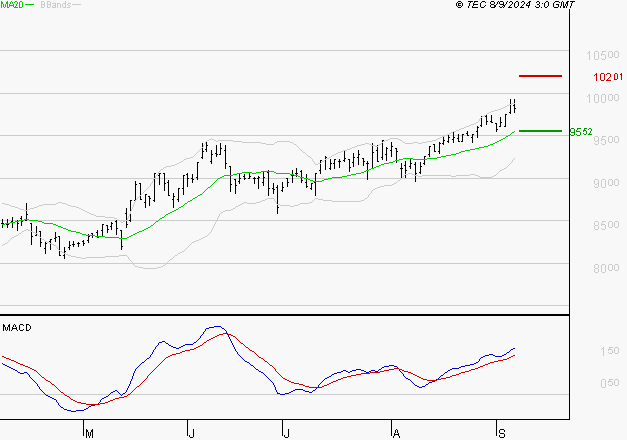Click the green 9552 support value
The image size is (627, 440).
(x=581, y=132)
